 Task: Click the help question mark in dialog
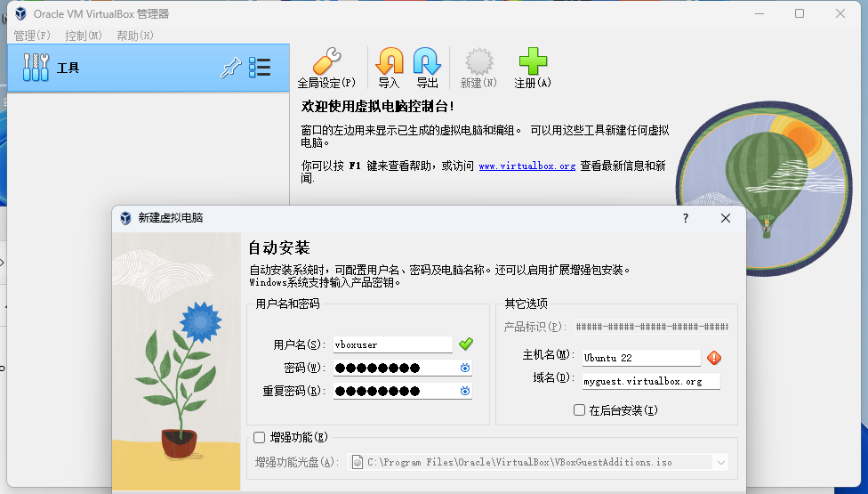686,218
